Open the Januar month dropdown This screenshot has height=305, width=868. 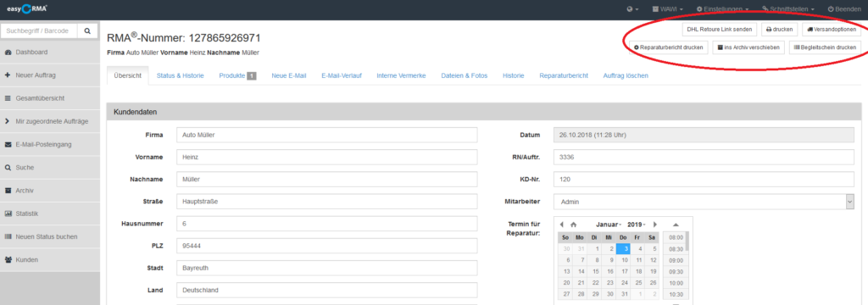pos(609,225)
